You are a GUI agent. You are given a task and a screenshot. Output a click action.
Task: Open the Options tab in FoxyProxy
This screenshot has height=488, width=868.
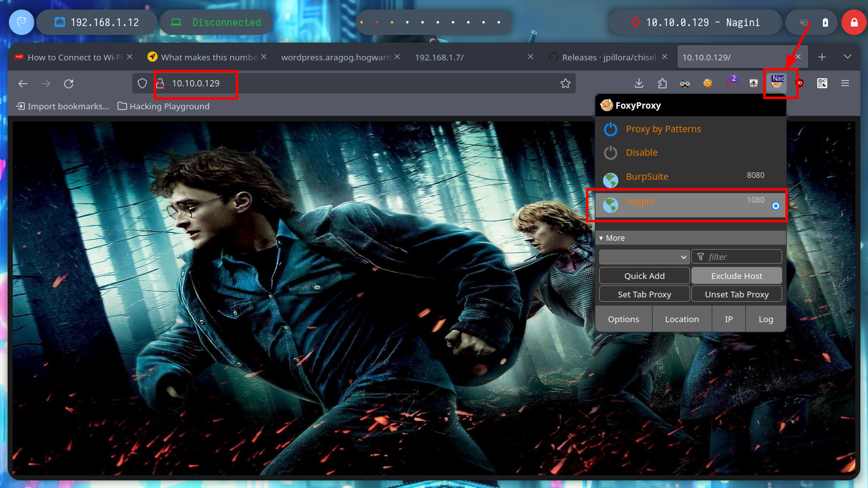(623, 319)
